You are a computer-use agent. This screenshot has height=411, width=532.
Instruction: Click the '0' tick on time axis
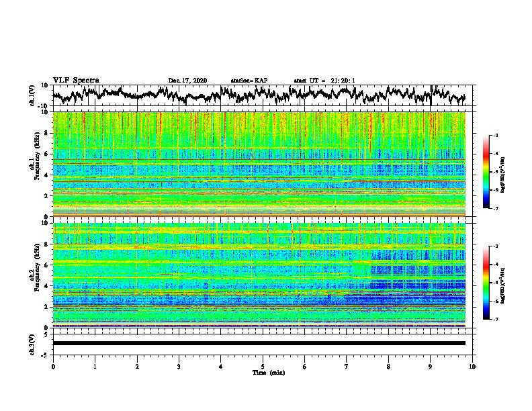53,367
